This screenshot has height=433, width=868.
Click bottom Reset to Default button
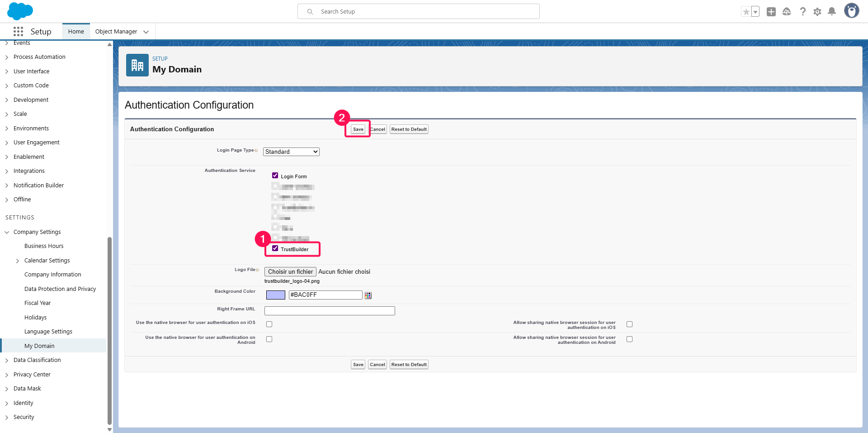click(409, 365)
